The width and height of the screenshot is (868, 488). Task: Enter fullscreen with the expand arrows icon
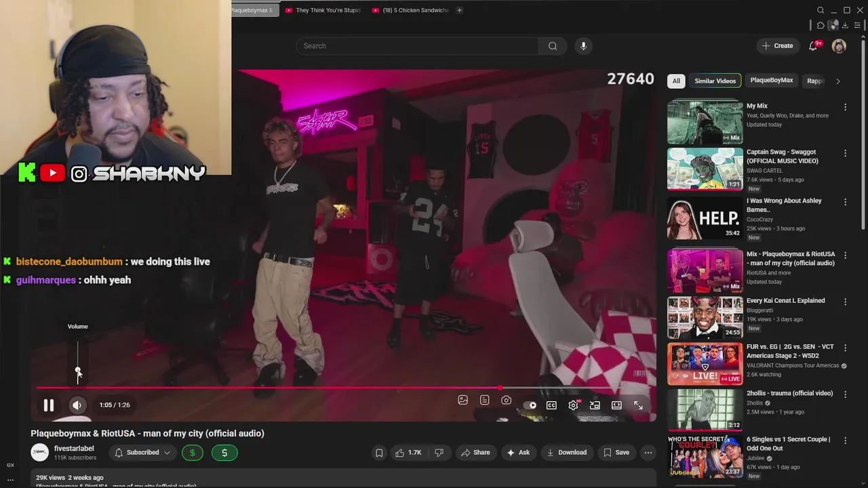coord(638,405)
